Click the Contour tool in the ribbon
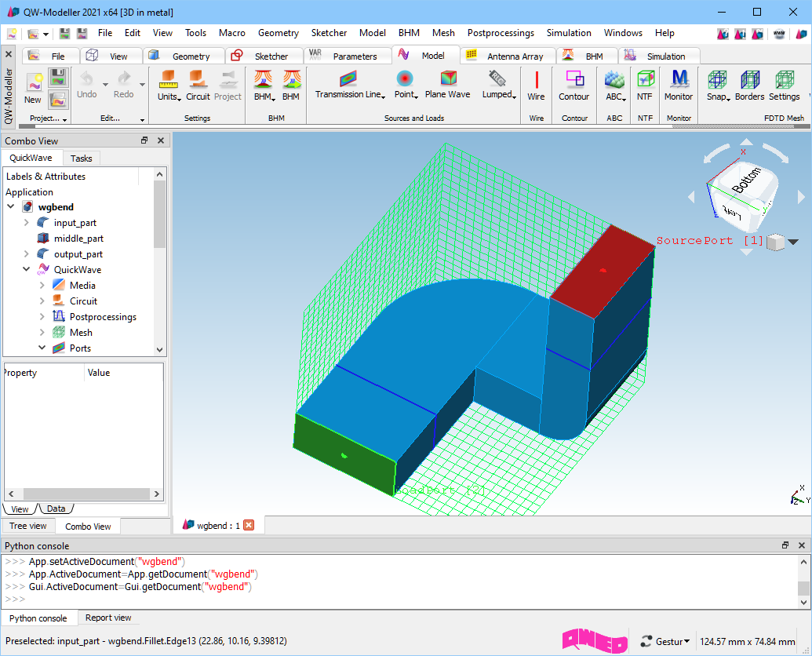 (x=573, y=86)
